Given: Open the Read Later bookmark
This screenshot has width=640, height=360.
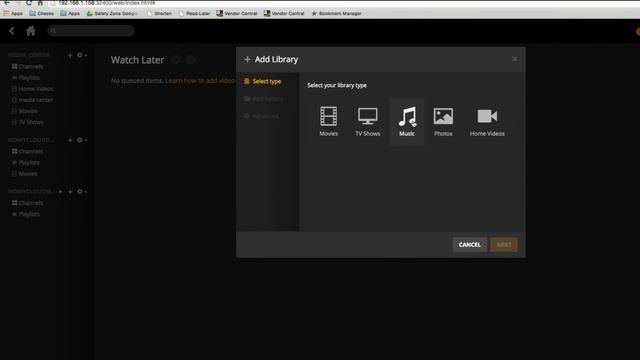Looking at the screenshot, I should coord(194,13).
